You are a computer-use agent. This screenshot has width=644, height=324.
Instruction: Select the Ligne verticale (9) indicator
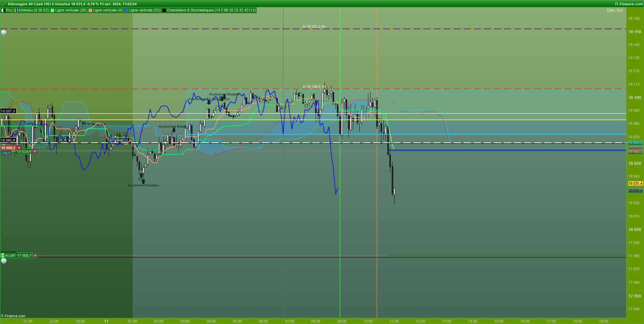coord(105,10)
